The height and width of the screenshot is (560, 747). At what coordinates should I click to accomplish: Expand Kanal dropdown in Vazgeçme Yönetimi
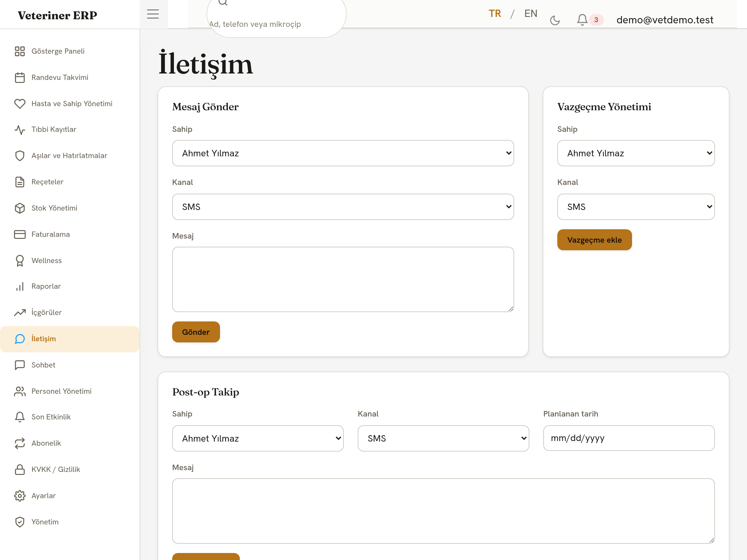(x=636, y=207)
